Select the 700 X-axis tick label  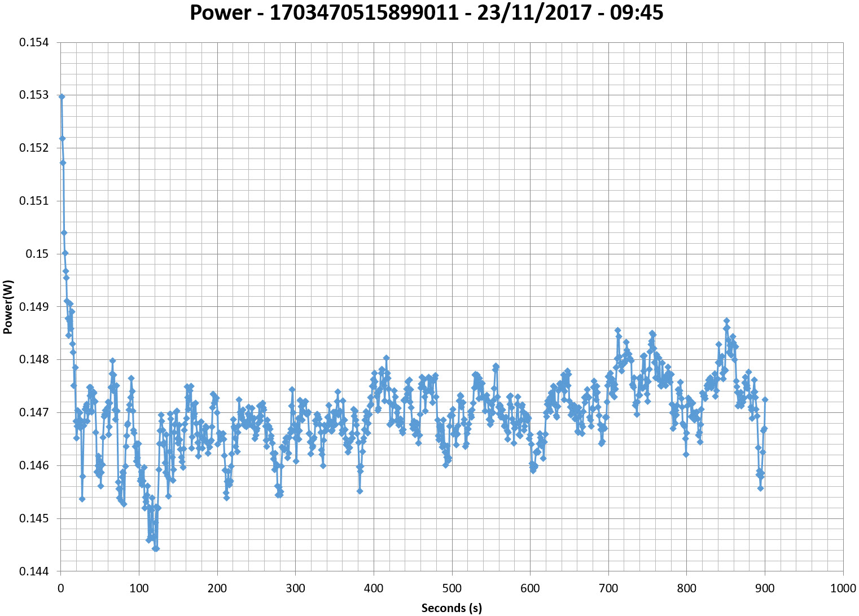tap(608, 588)
